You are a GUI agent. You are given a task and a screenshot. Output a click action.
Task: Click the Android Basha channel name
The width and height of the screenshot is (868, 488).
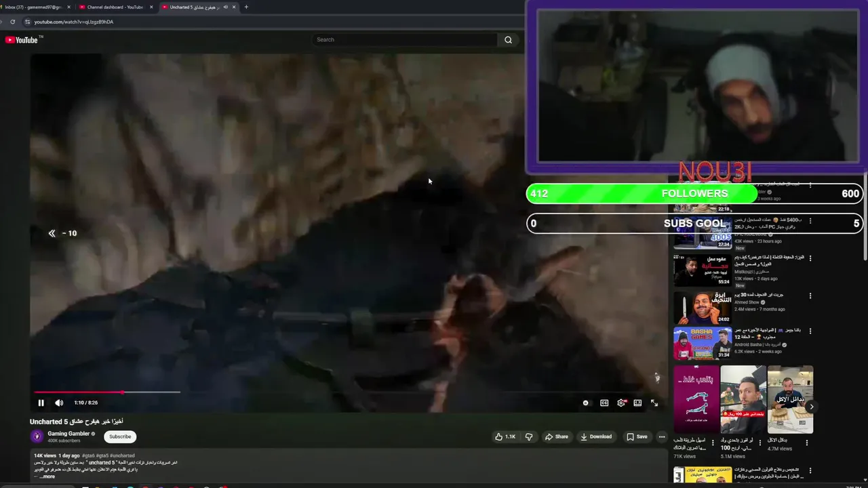coord(757,344)
